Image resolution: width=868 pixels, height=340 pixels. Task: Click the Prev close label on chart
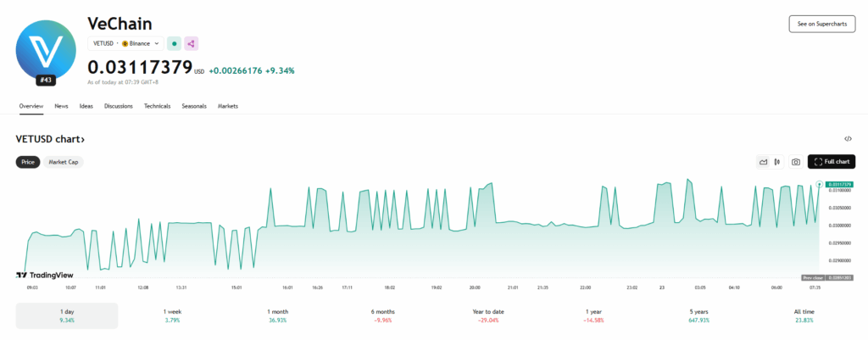pos(813,277)
